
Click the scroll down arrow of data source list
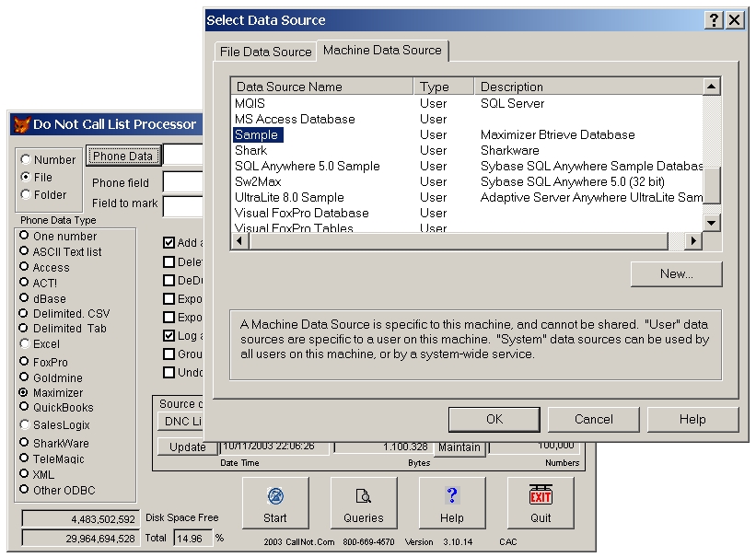[711, 223]
